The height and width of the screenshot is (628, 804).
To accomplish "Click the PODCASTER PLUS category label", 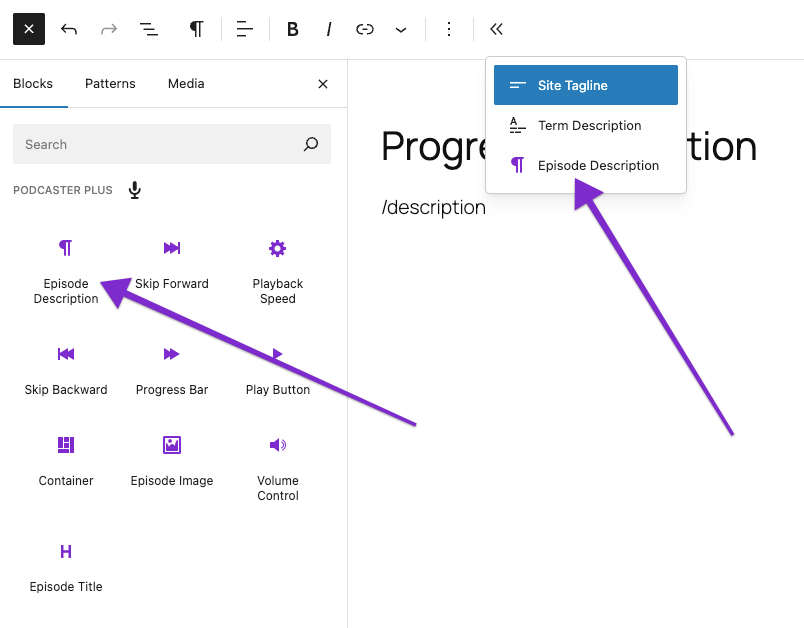I will (63, 190).
